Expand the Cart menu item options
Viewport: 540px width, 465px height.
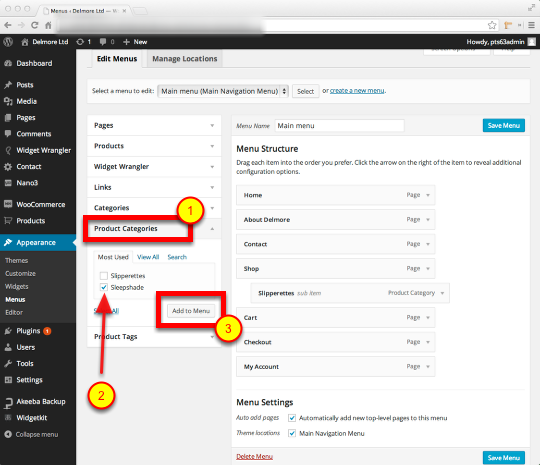(x=428, y=318)
